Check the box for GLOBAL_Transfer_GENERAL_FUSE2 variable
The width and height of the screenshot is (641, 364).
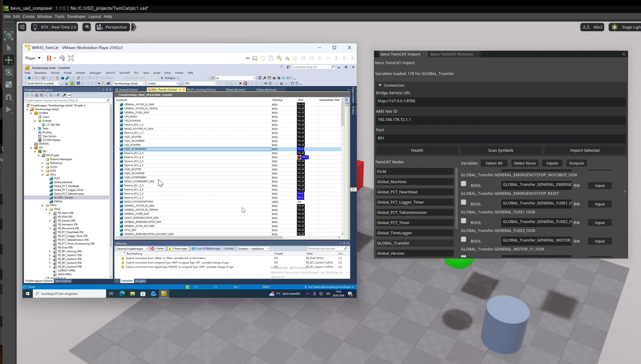pos(463,221)
